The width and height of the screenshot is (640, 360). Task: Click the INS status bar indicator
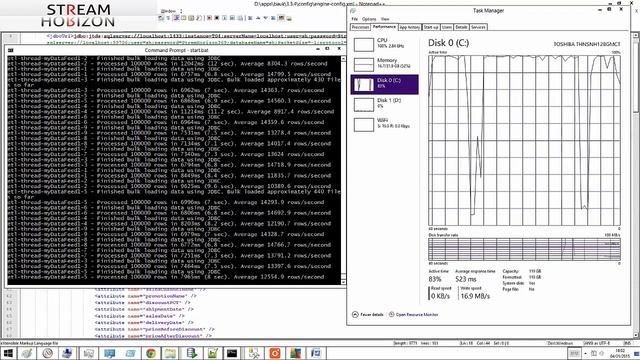(x=627, y=343)
